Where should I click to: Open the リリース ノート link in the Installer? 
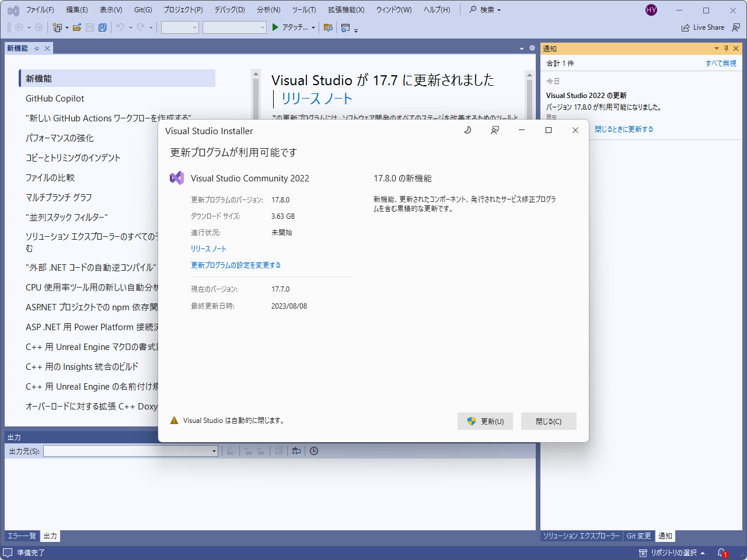click(x=208, y=249)
